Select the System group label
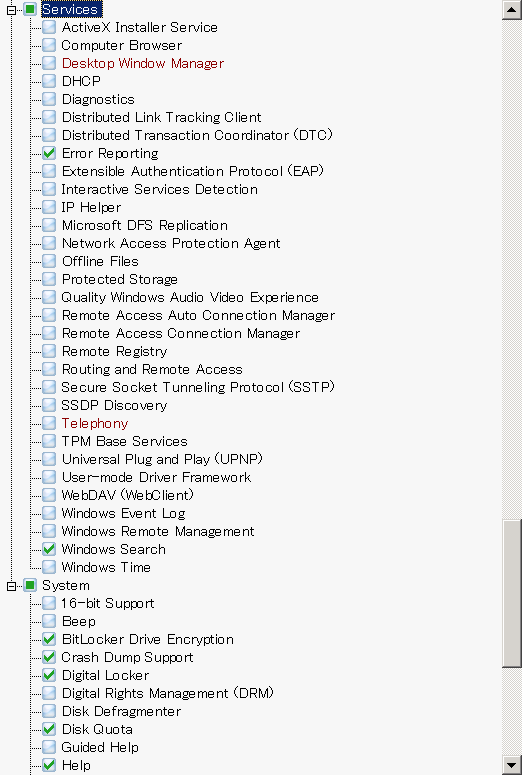Screen dimensions: 522x775 pos(66,585)
